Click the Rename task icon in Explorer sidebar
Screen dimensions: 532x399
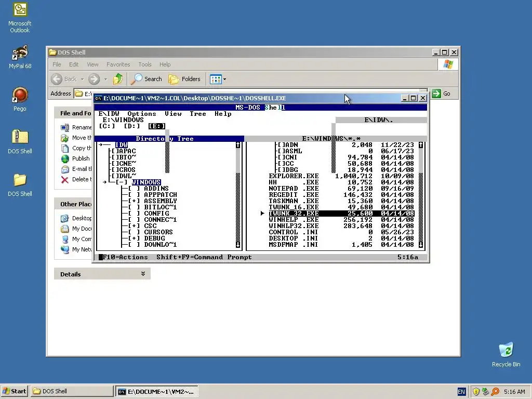65,128
